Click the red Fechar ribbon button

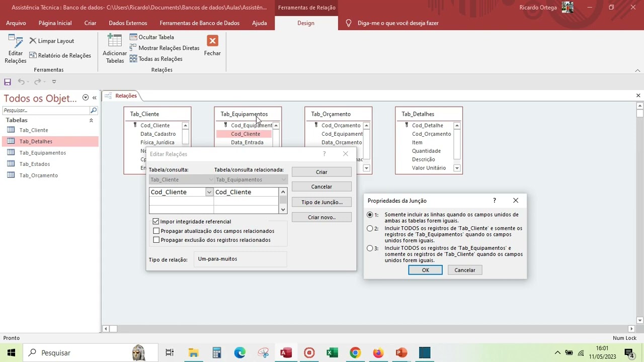(x=212, y=46)
